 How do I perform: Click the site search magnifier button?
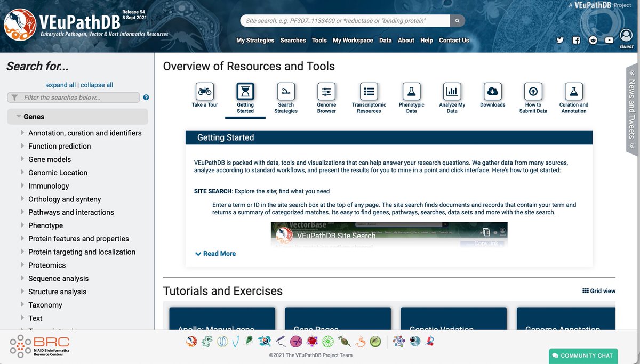[457, 20]
